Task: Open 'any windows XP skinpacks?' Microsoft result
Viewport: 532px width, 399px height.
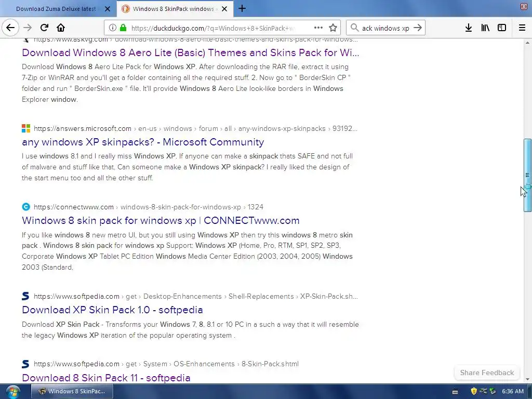Action: [x=143, y=142]
